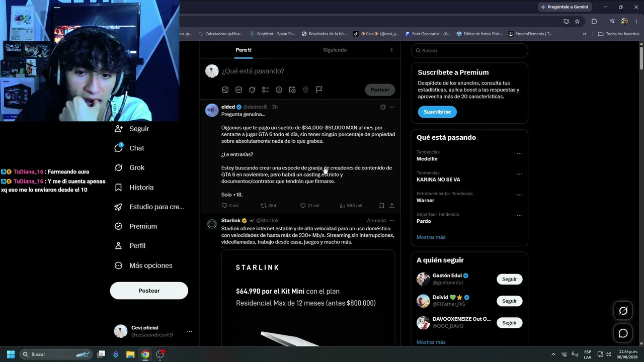
Task: Open Más opciones in the sidebar
Action: [143, 265]
